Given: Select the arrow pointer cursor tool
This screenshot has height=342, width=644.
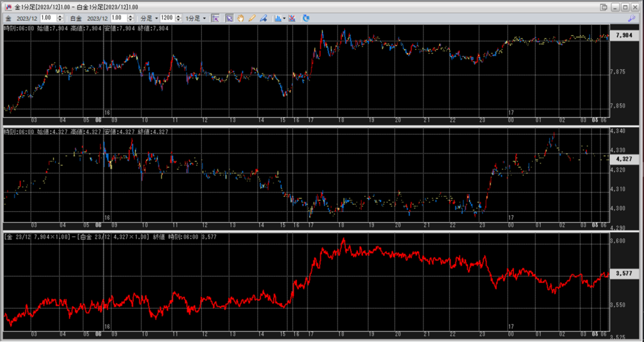Looking at the screenshot, I should click(230, 18).
